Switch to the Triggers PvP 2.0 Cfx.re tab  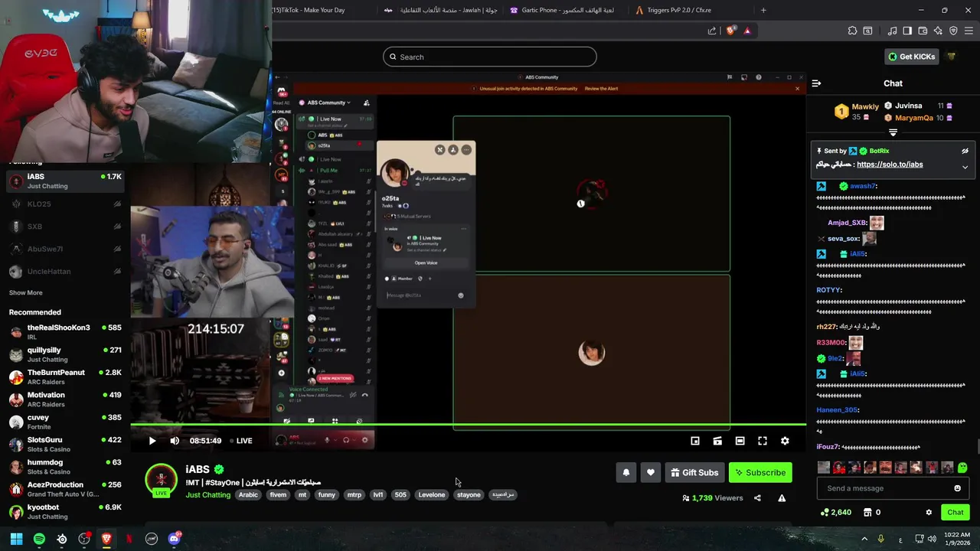point(680,10)
